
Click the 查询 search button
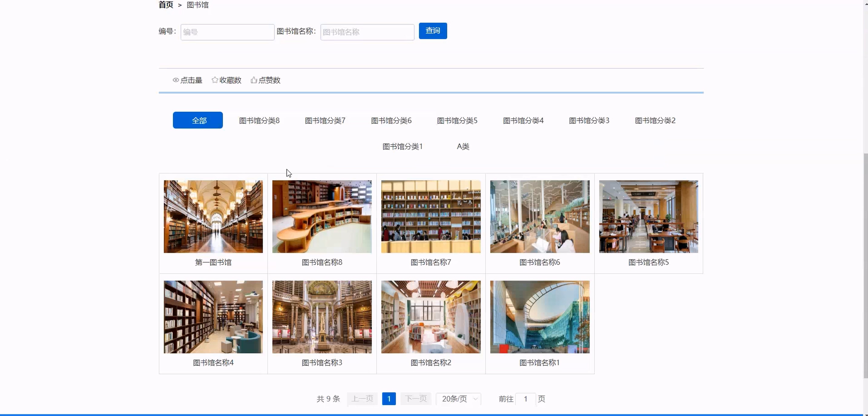[x=433, y=31]
